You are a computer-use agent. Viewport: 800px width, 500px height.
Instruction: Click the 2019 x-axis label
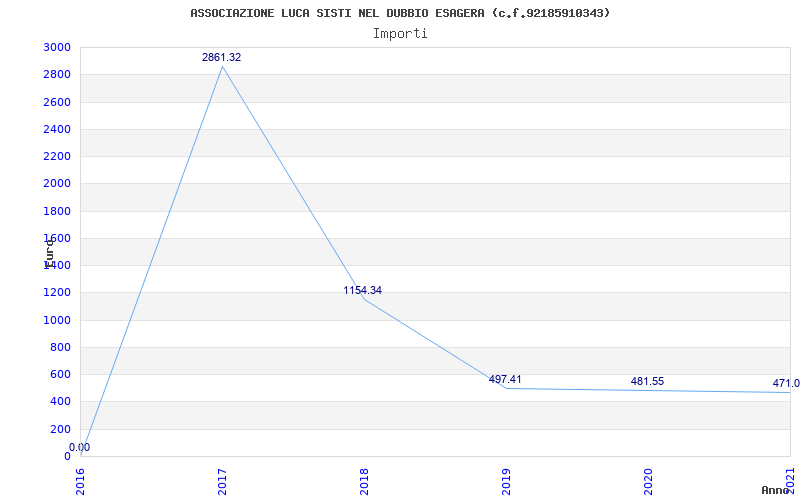[x=506, y=482]
